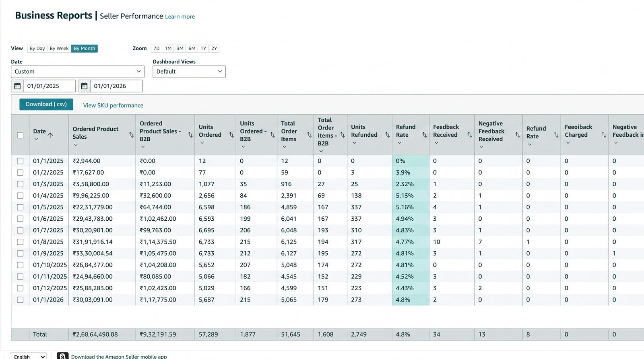Select the checkbox for 01/12/2025 row
This screenshot has width=644, height=359.
click(20, 288)
